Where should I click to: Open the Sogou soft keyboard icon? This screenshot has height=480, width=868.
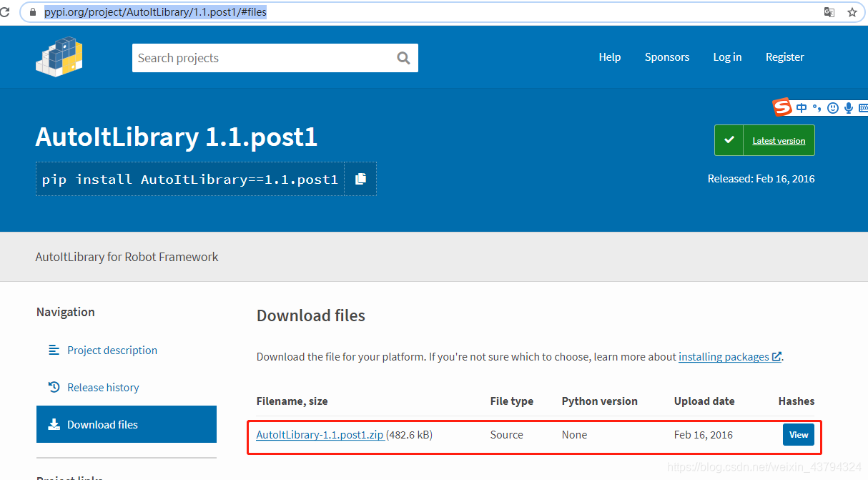pyautogui.click(x=862, y=108)
